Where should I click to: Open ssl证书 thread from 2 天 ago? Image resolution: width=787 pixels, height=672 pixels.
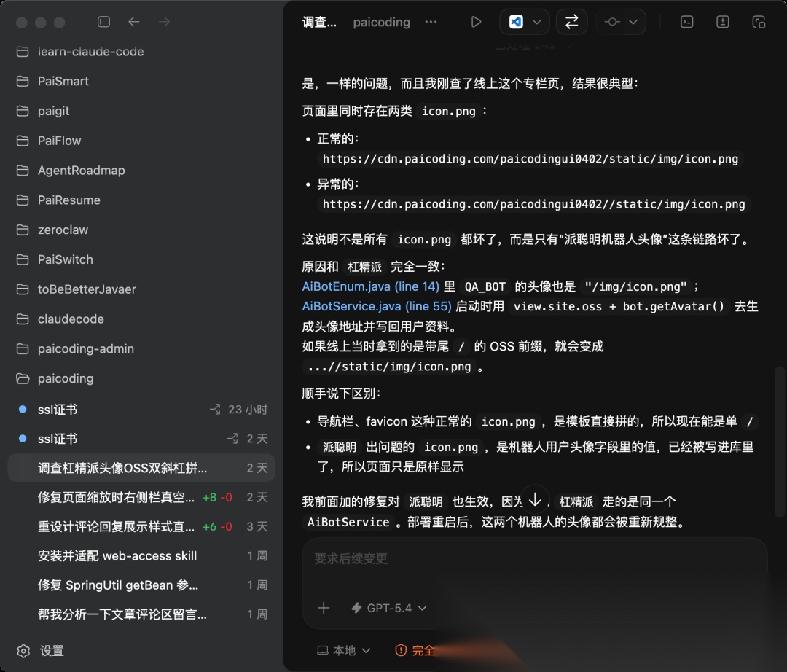point(141,439)
